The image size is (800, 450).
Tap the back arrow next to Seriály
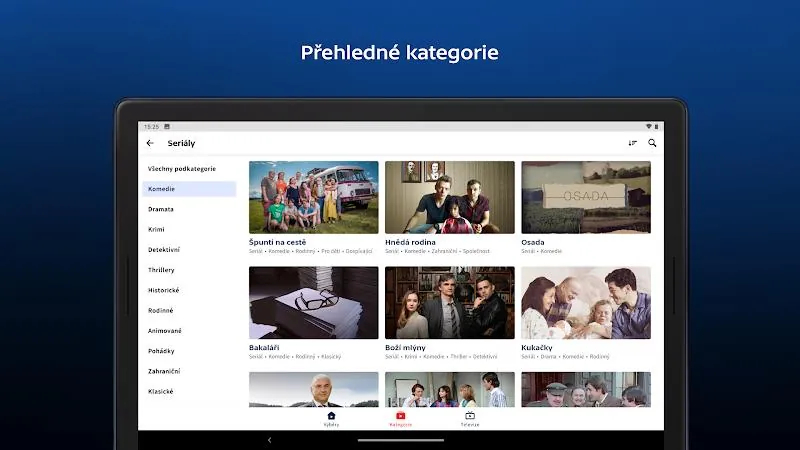click(150, 143)
